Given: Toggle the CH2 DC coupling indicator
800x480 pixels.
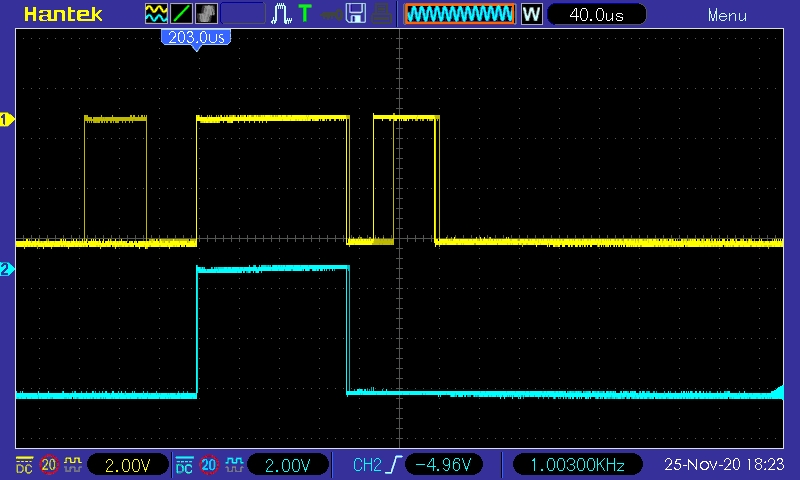Looking at the screenshot, I should tap(185, 465).
